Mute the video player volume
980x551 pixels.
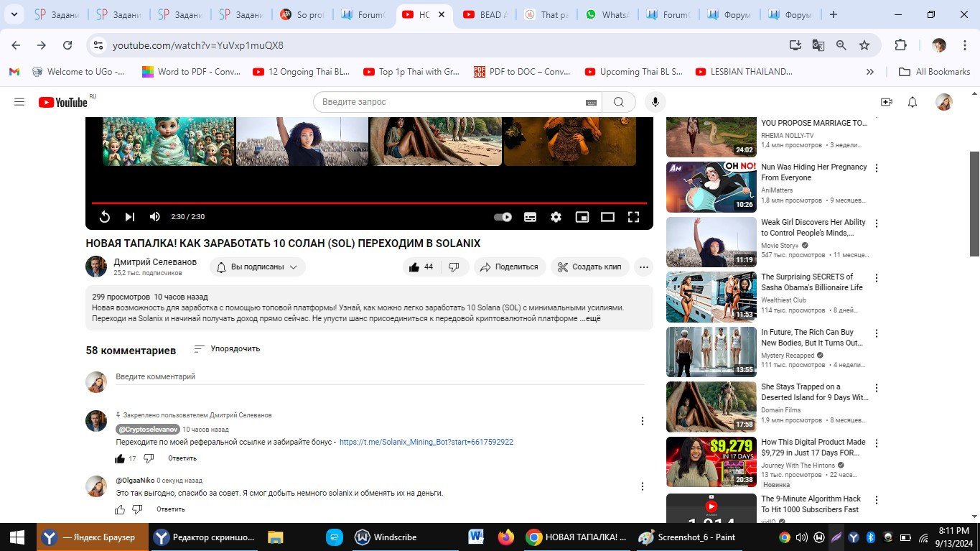(x=155, y=217)
